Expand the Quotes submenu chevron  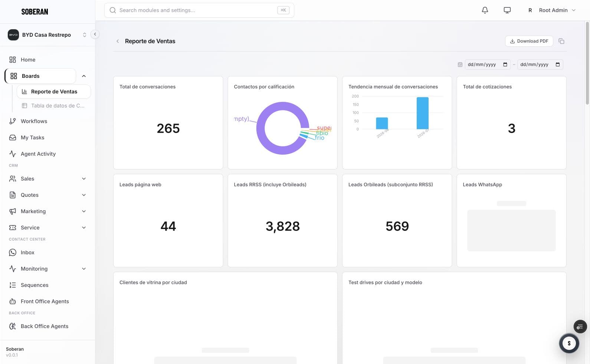[84, 195]
